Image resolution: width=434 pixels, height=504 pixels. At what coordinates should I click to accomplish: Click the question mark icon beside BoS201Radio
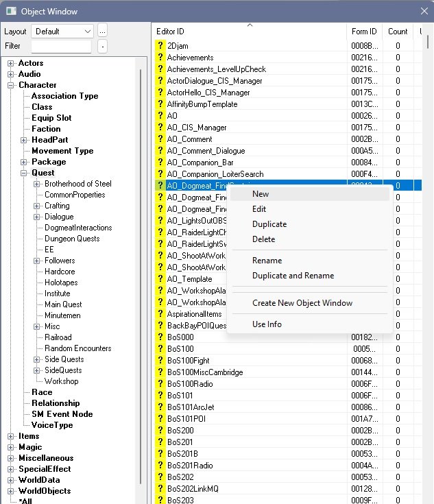pyautogui.click(x=160, y=465)
